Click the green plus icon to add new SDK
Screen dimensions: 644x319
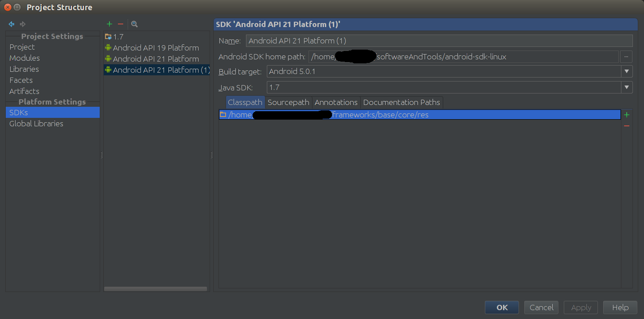pyautogui.click(x=109, y=24)
